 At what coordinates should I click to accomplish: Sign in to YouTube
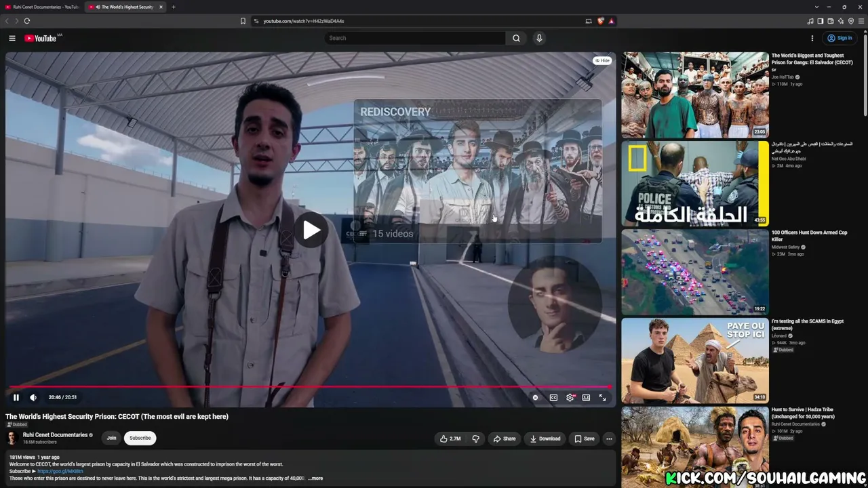(840, 38)
